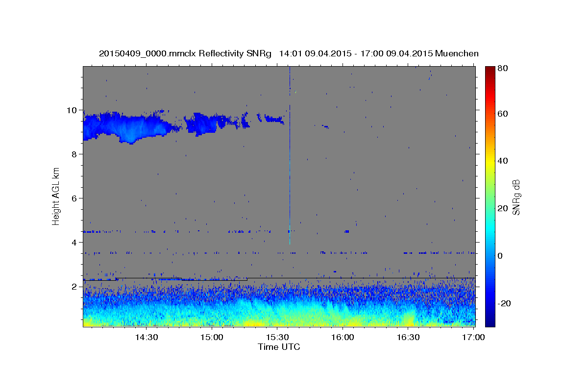Image resolution: width=588 pixels, height=392 pixels.
Task: Click the height tick label 8
Action: [x=75, y=154]
